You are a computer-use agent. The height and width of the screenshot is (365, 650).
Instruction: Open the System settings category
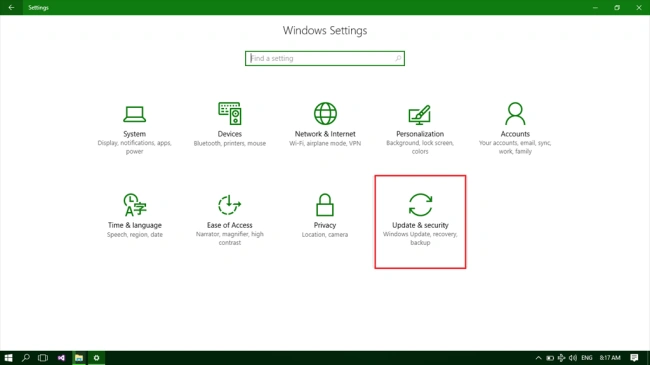pyautogui.click(x=134, y=129)
